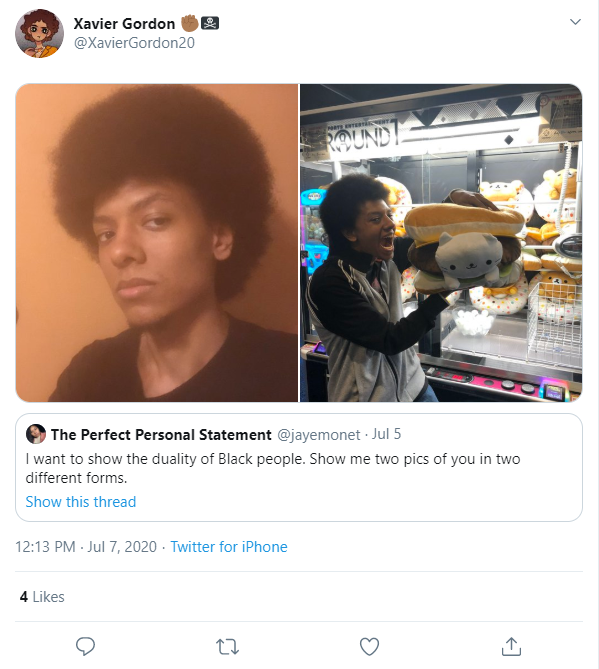The image size is (599, 669).
Task: Open the quoted tweet's duality text
Action: (273, 468)
